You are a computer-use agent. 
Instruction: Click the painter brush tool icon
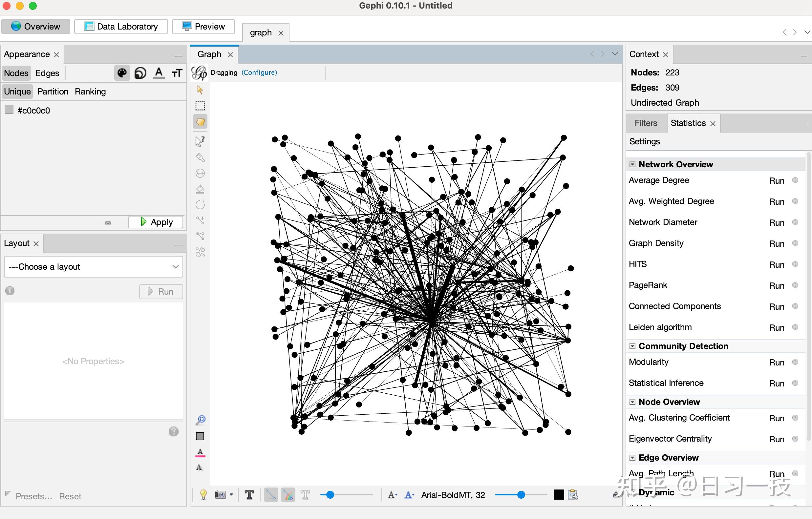[x=200, y=157]
